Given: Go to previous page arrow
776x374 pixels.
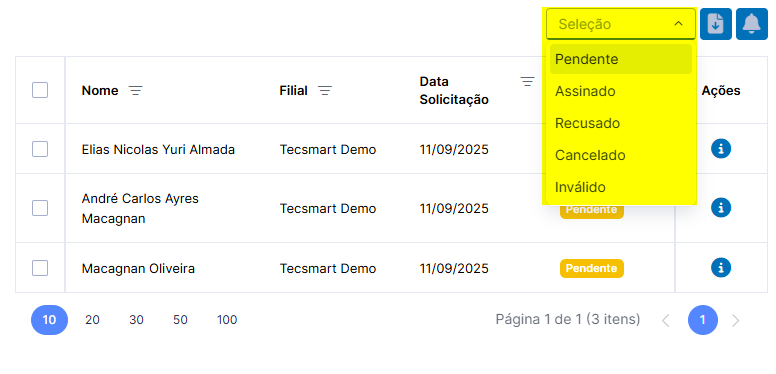Looking at the screenshot, I should 666,321.
